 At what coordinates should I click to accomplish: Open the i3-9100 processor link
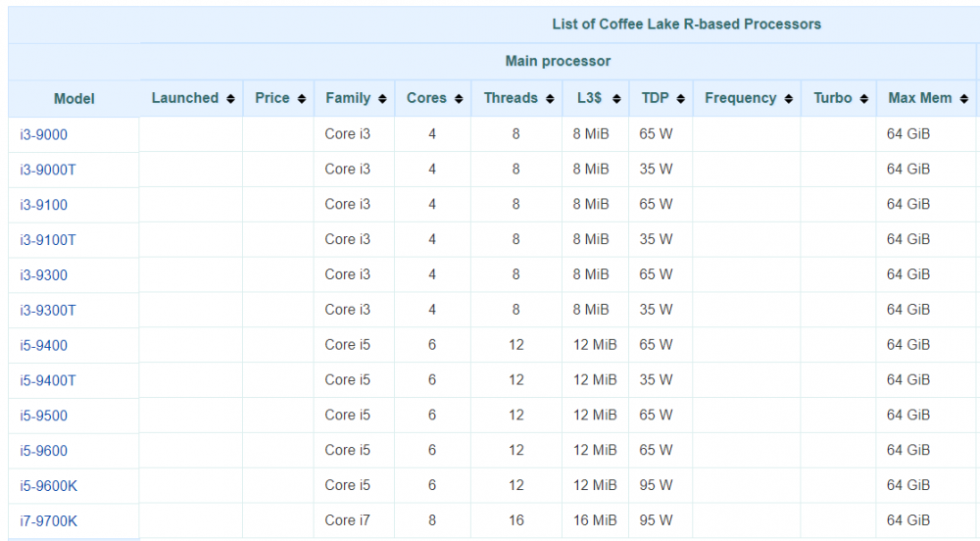(x=44, y=204)
